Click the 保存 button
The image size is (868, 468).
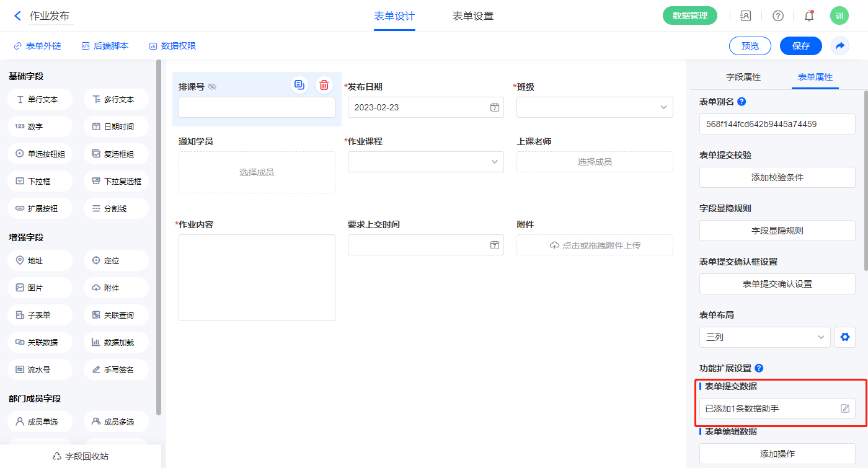tap(800, 46)
